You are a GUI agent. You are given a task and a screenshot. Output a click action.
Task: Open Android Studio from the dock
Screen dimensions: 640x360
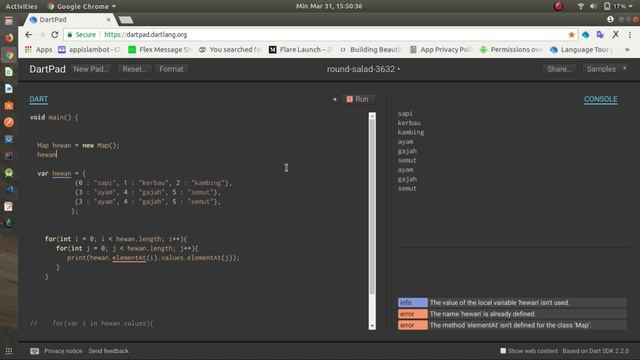[9, 173]
